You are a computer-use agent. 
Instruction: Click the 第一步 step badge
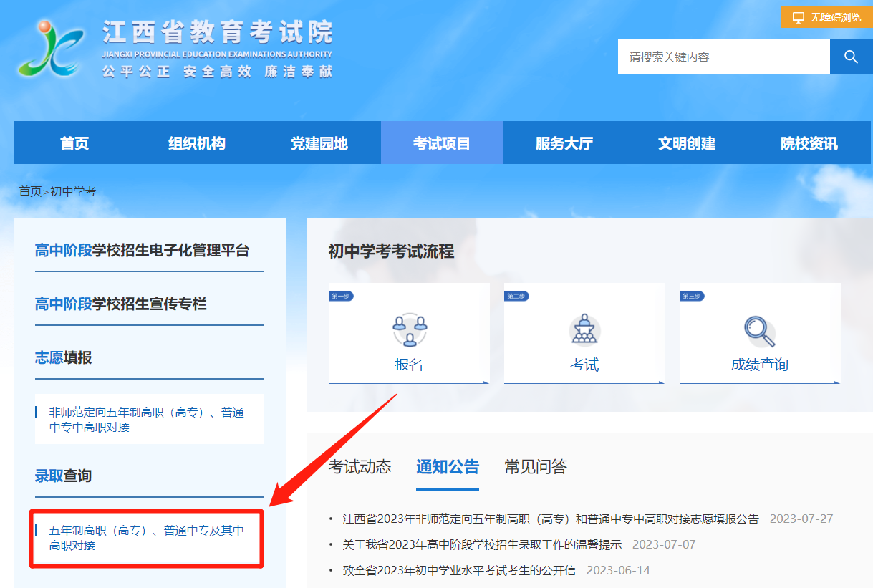341,296
